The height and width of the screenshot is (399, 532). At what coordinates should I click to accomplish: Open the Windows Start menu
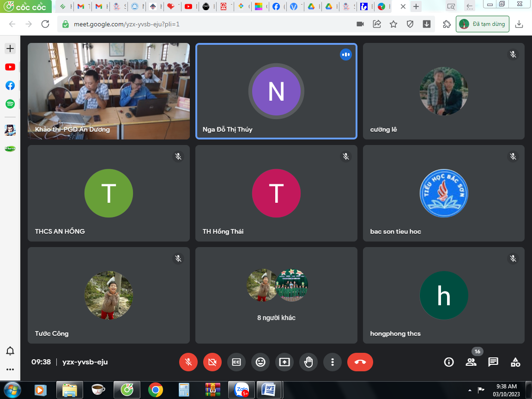12,390
